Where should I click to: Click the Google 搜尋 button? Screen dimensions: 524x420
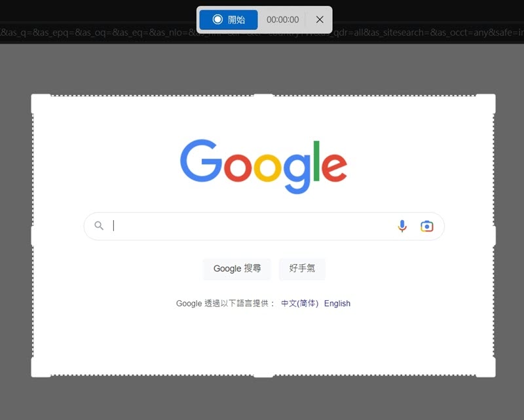(x=237, y=269)
